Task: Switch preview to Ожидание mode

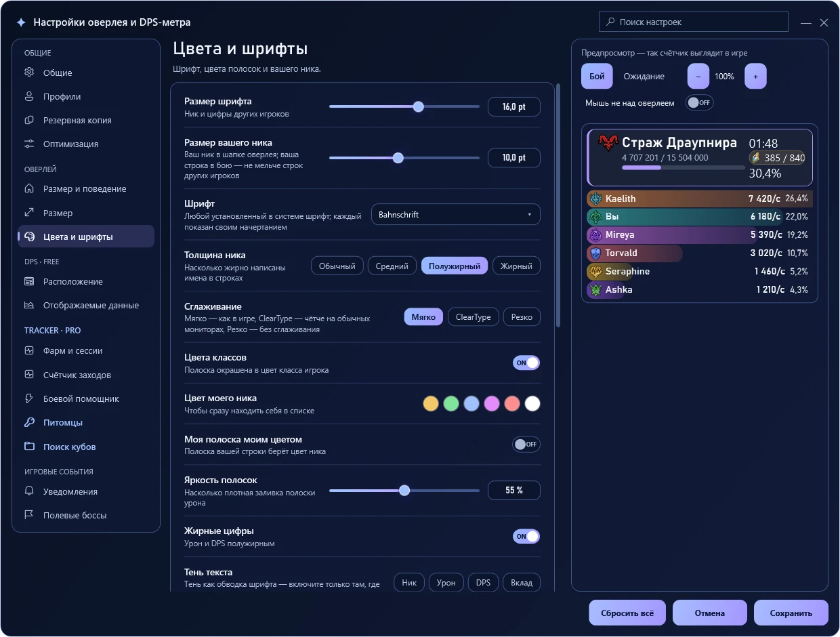Action: tap(644, 77)
